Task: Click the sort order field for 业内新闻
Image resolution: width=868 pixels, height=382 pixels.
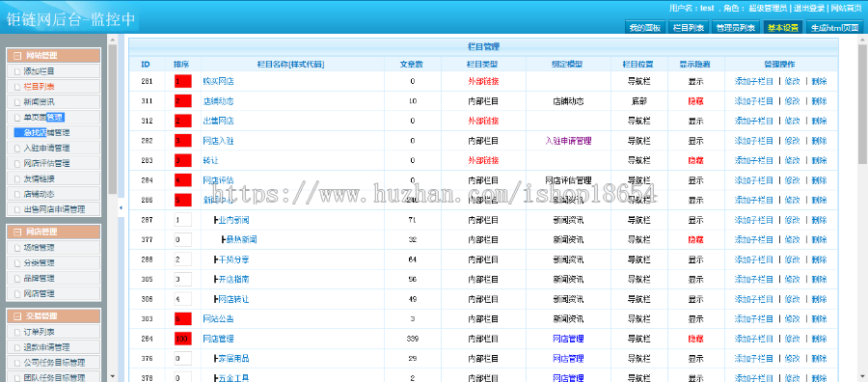Action: pyautogui.click(x=182, y=220)
